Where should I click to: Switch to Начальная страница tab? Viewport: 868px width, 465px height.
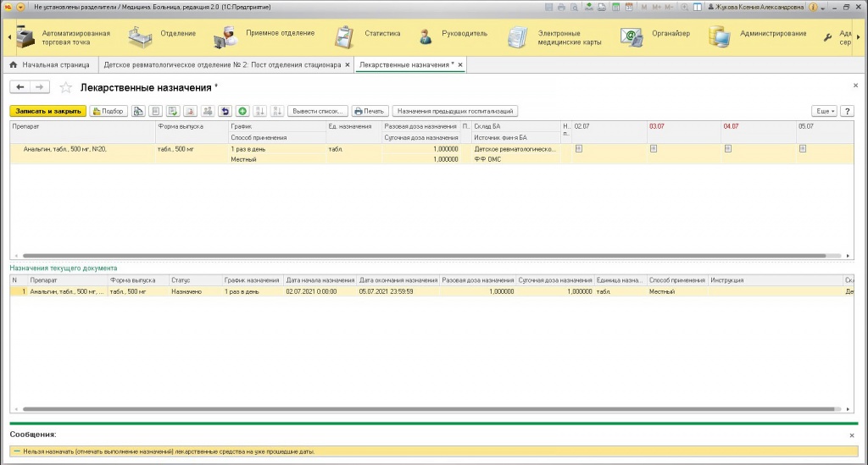(50, 64)
